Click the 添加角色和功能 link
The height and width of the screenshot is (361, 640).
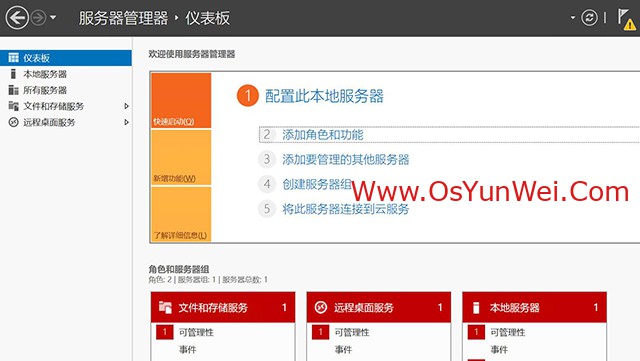pos(322,135)
